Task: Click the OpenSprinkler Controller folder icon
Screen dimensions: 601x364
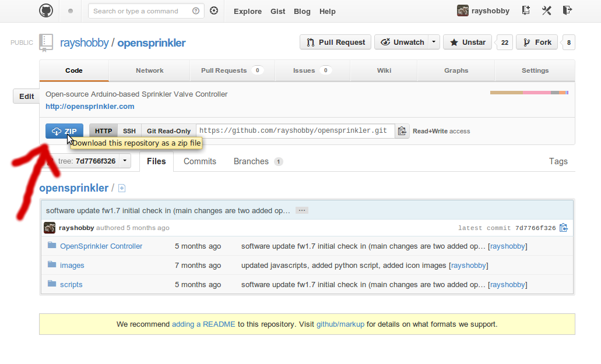Action: pyautogui.click(x=52, y=245)
